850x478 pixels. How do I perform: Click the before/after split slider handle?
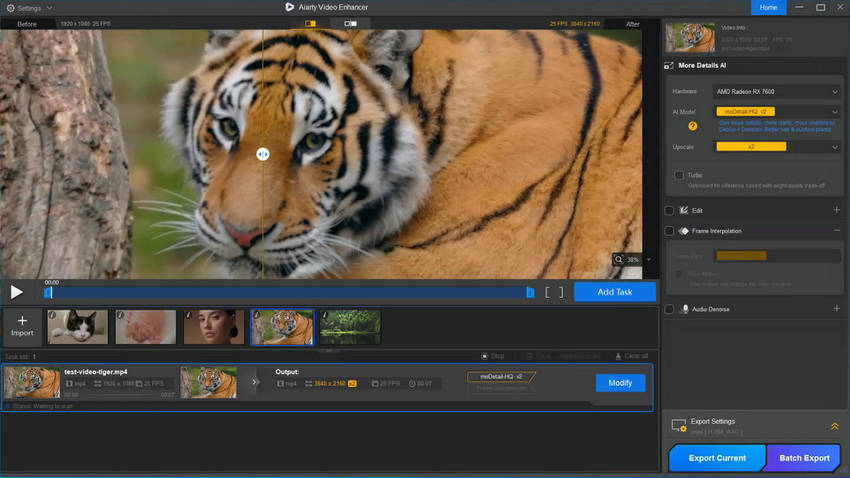click(x=263, y=154)
